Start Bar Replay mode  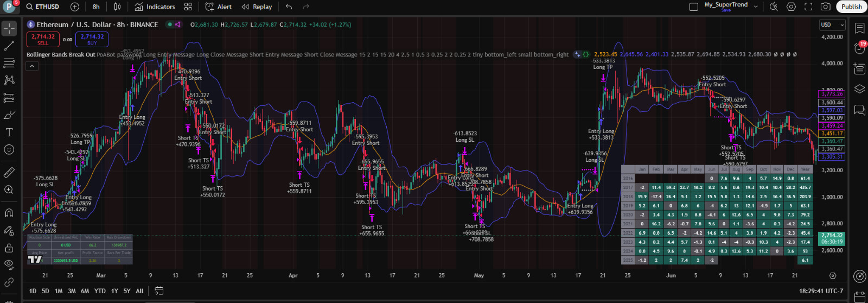pos(257,7)
